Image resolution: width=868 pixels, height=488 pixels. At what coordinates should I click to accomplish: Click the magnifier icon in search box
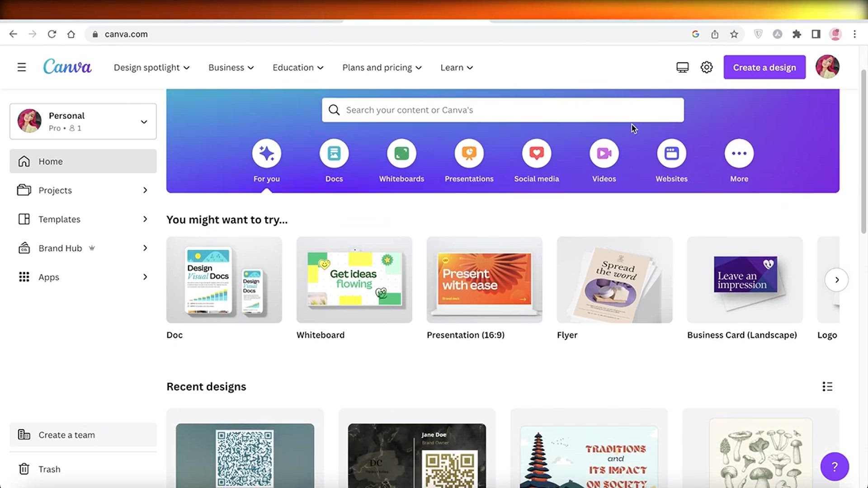[x=334, y=110]
